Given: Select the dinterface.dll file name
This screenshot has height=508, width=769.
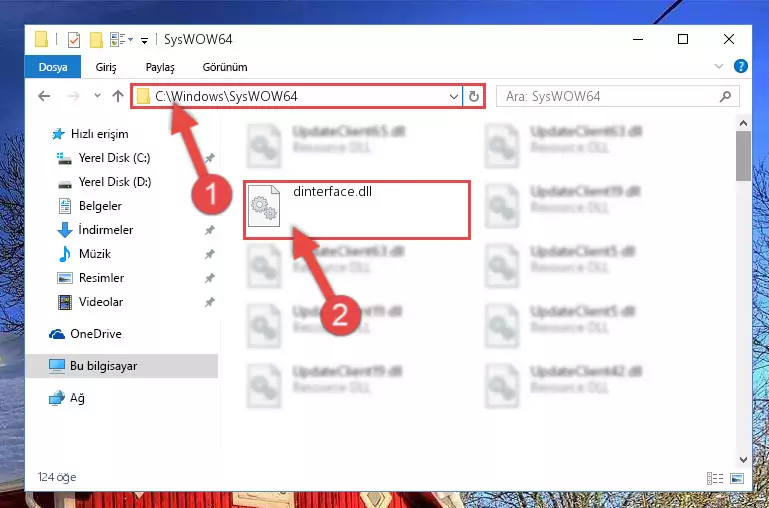Looking at the screenshot, I should (x=333, y=191).
